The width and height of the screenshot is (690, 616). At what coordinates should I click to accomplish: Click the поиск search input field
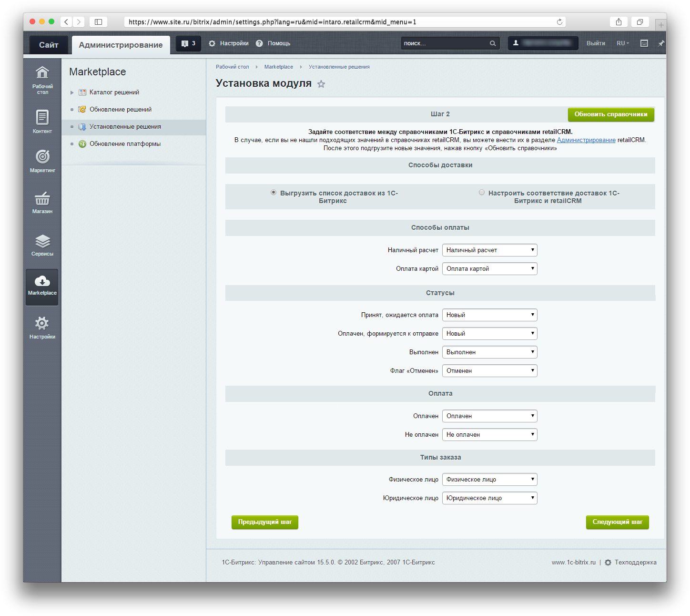click(x=445, y=43)
